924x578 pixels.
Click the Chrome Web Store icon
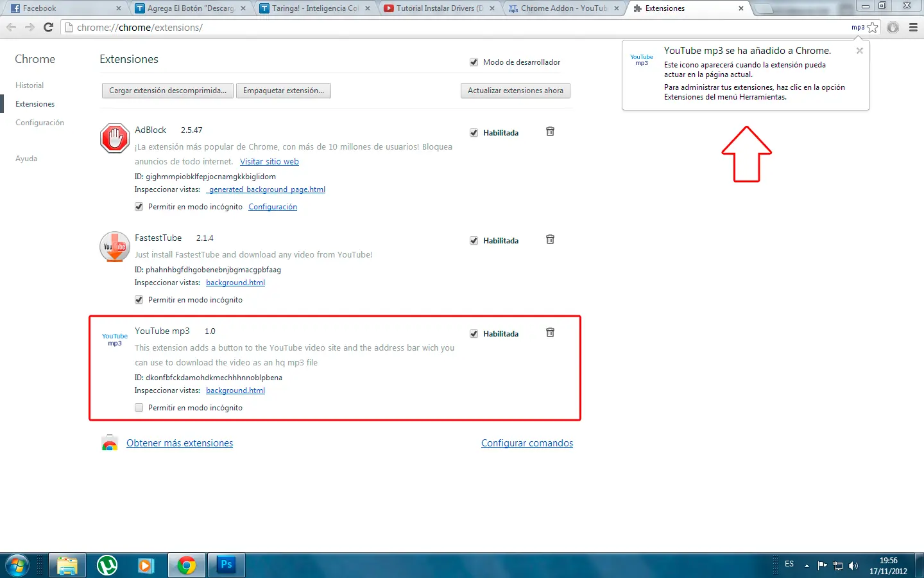pyautogui.click(x=110, y=442)
